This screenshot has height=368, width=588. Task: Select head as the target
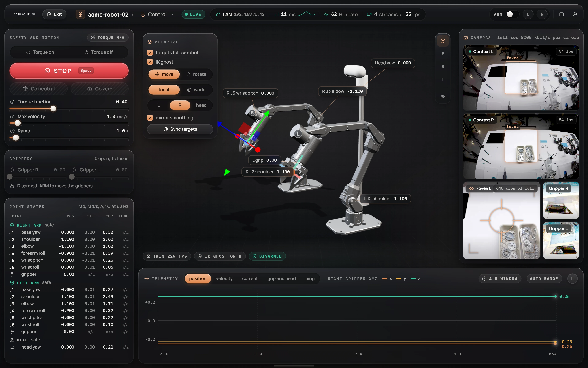point(201,105)
